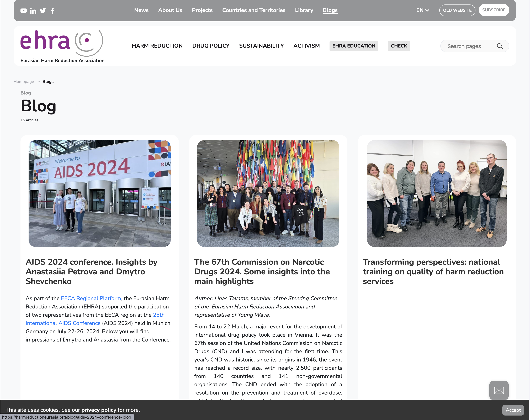The image size is (530, 420).
Task: Click the Subscribe button
Action: coord(494,10)
